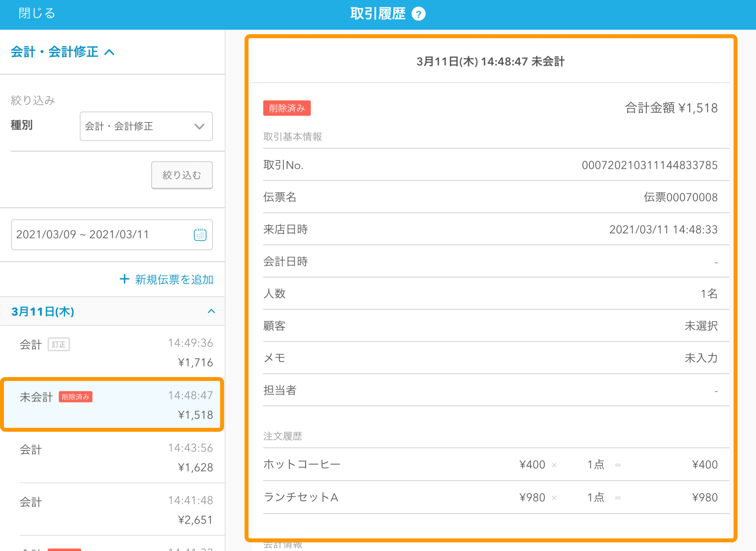The width and height of the screenshot is (756, 551).
Task: Click the メモ value 未入力
Action: [701, 358]
